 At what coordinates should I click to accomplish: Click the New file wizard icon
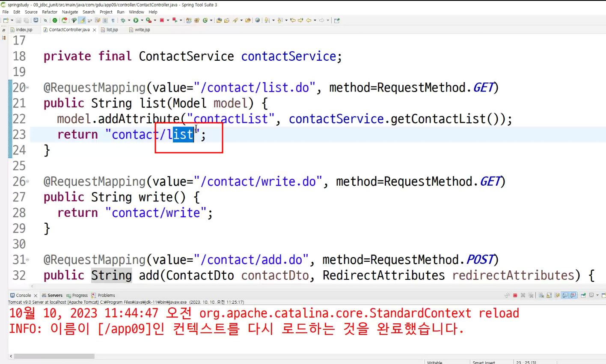click(x=5, y=20)
